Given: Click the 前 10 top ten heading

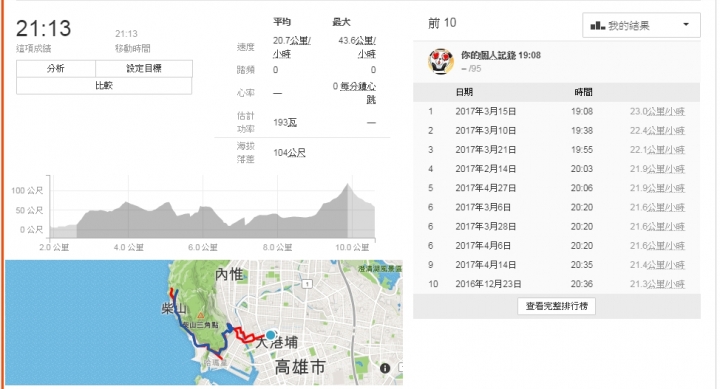Looking at the screenshot, I should (x=442, y=23).
